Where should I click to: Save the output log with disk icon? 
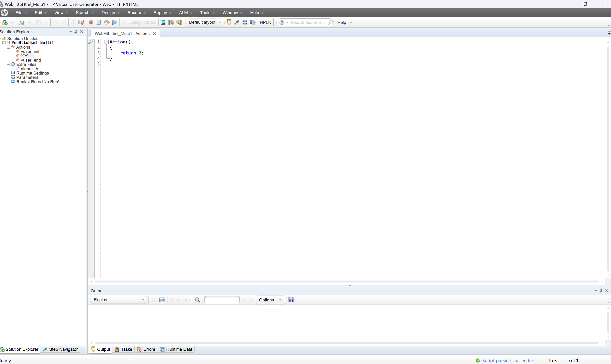[291, 300]
